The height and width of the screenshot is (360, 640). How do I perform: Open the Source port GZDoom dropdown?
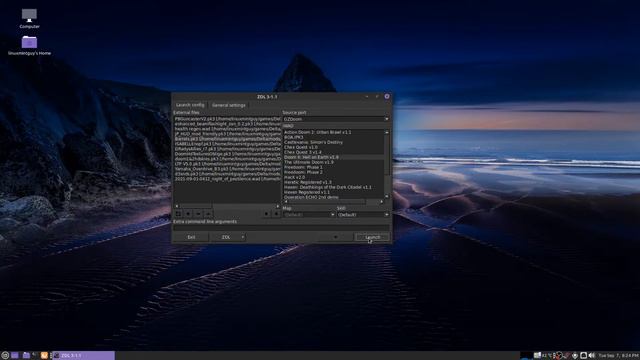click(336, 119)
